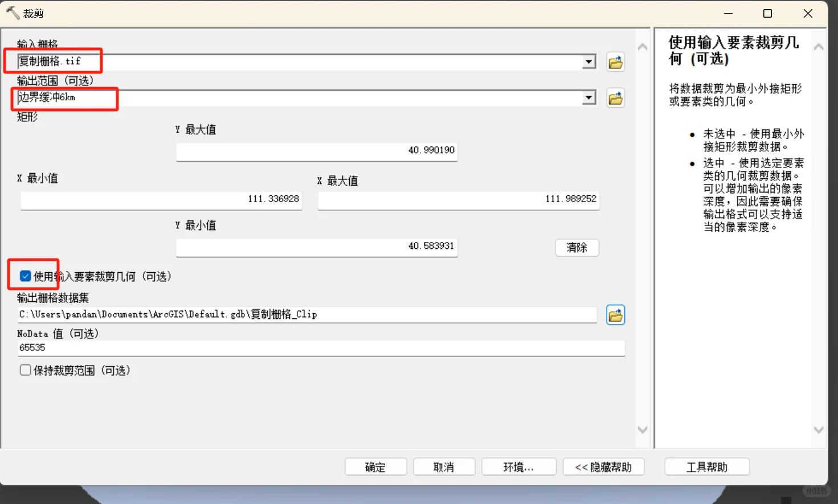Browse for the output raster dataset location

[615, 315]
